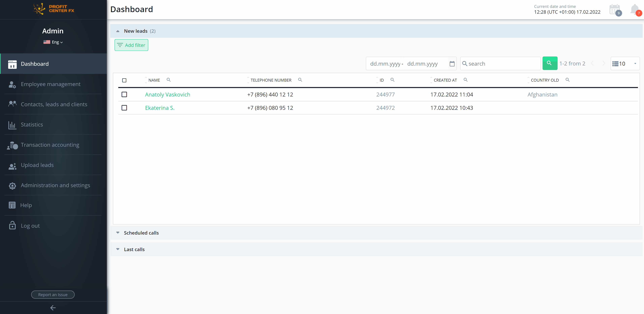Select all leads checkbox in header

(124, 80)
